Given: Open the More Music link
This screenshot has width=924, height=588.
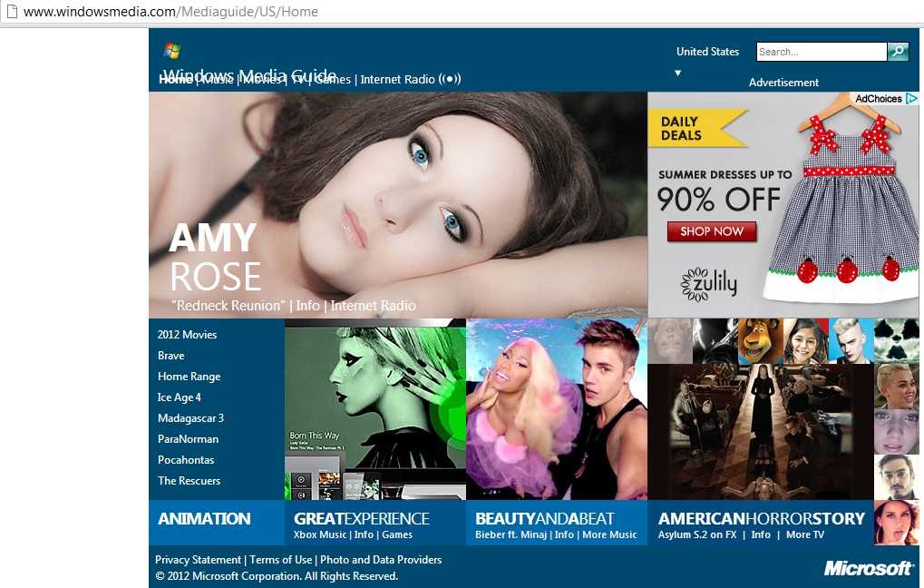Looking at the screenshot, I should pos(610,535).
